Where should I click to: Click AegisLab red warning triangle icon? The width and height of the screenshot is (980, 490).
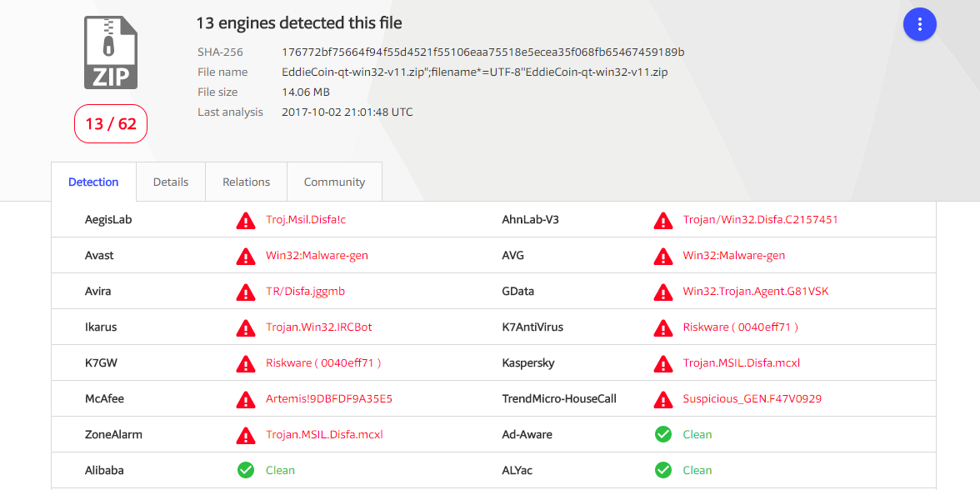point(246,220)
